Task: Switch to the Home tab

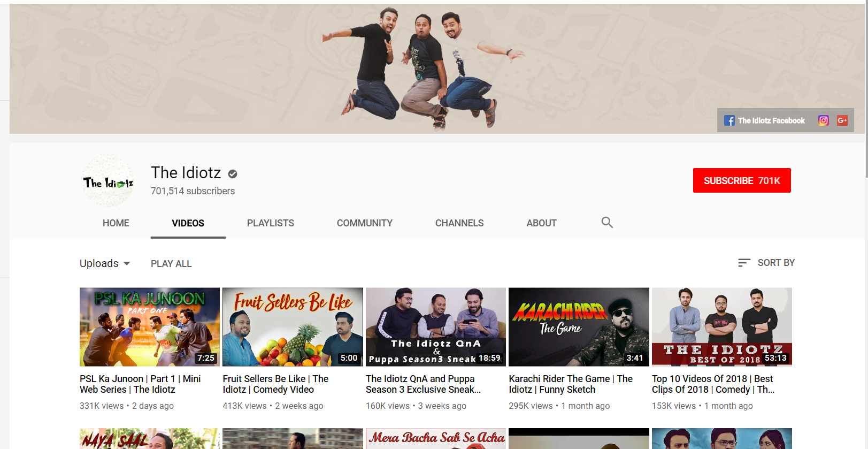Action: click(x=116, y=223)
